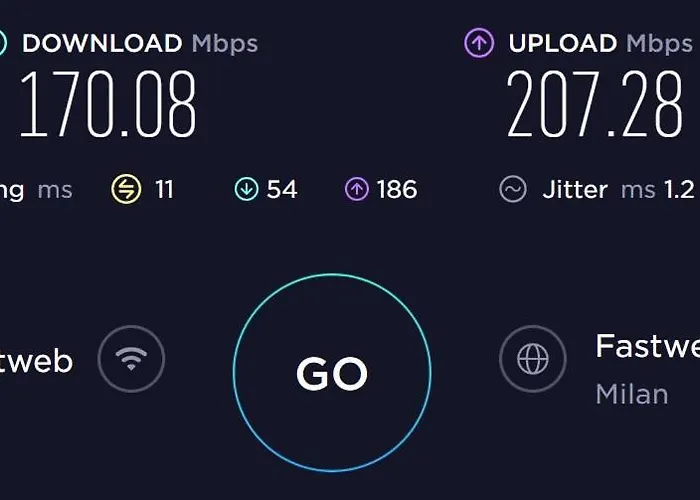Image resolution: width=700 pixels, height=500 pixels.
Task: Click the download latency value 54
Action: pos(282,189)
